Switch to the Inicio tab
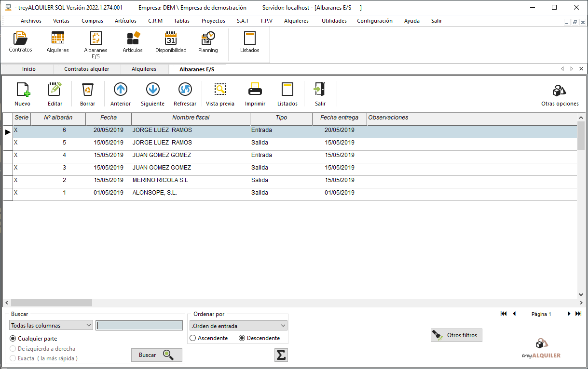The width and height of the screenshot is (588, 369). coord(28,69)
